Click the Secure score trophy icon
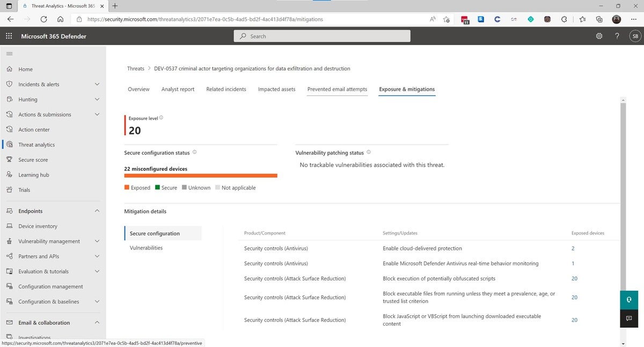Image resolution: width=644 pixels, height=347 pixels. 9,160
